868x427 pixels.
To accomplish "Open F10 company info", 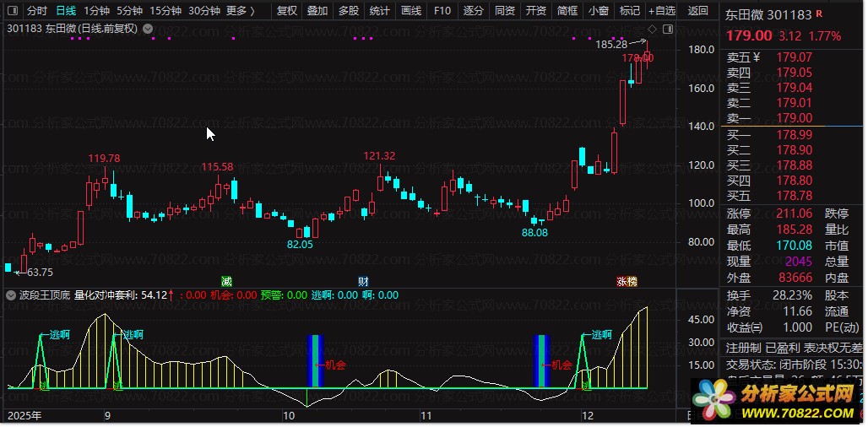I will tap(442, 10).
